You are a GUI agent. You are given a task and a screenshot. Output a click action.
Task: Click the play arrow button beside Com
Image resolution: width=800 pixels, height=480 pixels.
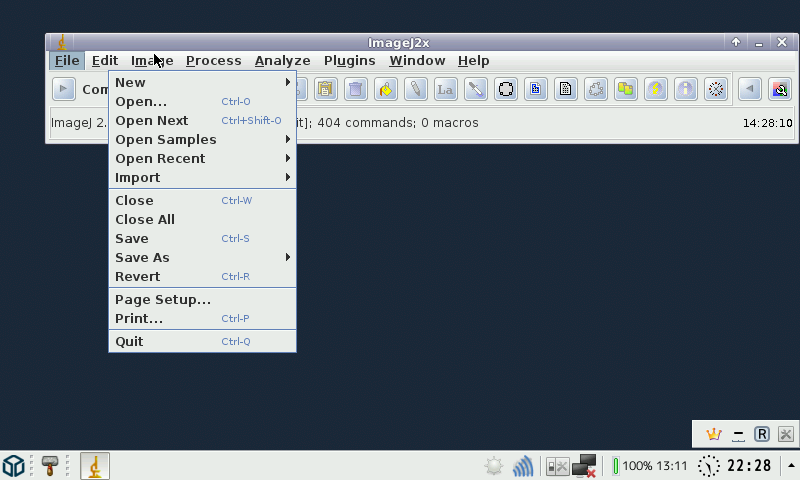[x=64, y=89]
